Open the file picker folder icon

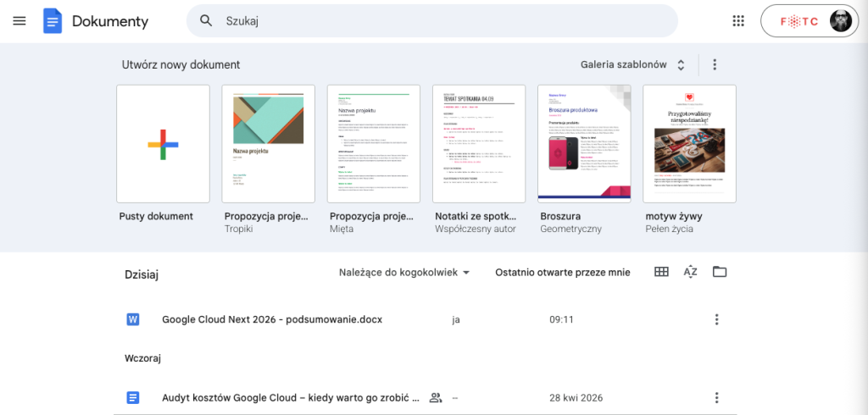(x=720, y=272)
